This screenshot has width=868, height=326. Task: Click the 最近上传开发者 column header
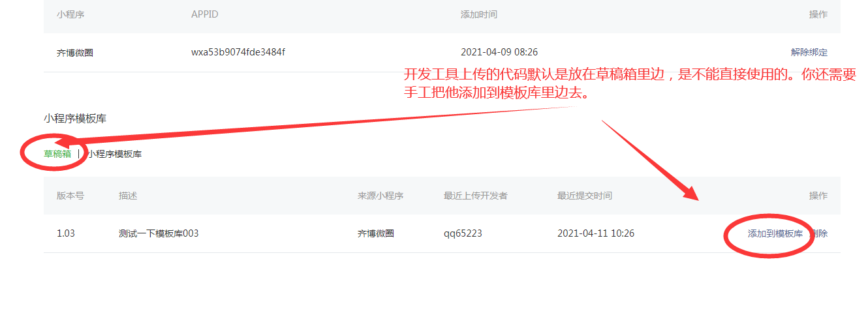pos(475,196)
